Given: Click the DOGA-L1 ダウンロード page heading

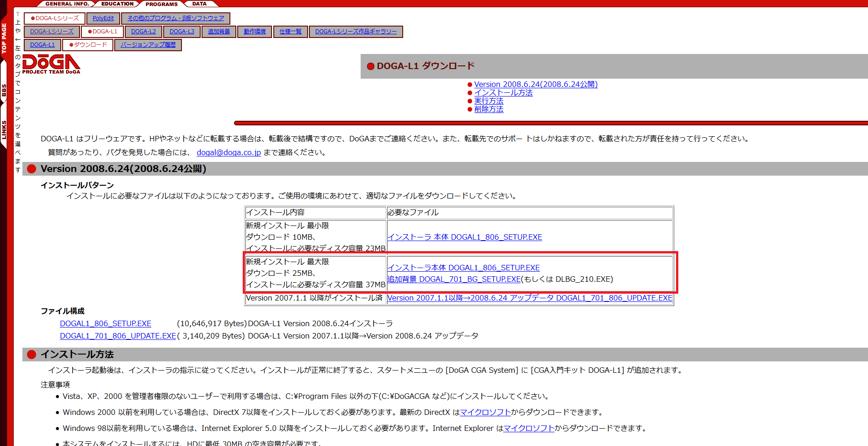Looking at the screenshot, I should click(426, 66).
